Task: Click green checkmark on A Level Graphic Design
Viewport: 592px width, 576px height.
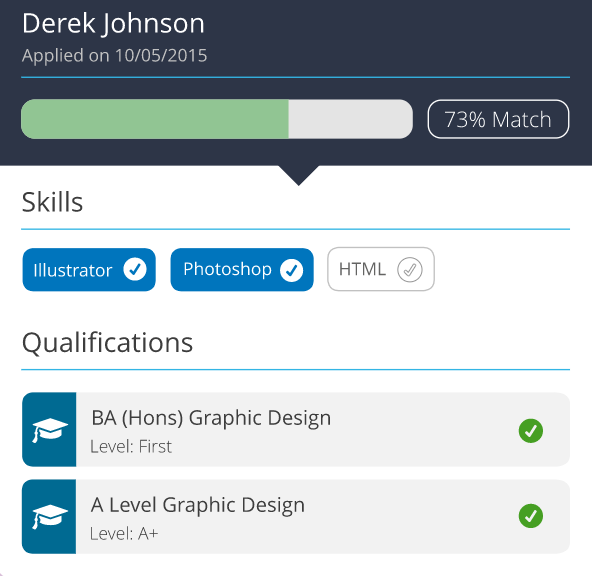Action: coord(531,516)
